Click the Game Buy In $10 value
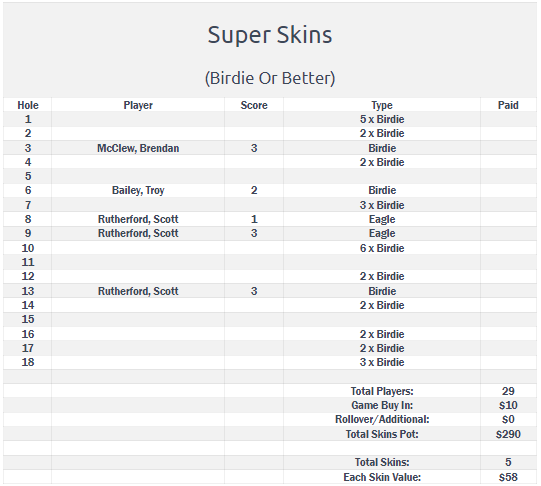Image resolution: width=541 pixels, height=486 pixels. click(x=508, y=405)
